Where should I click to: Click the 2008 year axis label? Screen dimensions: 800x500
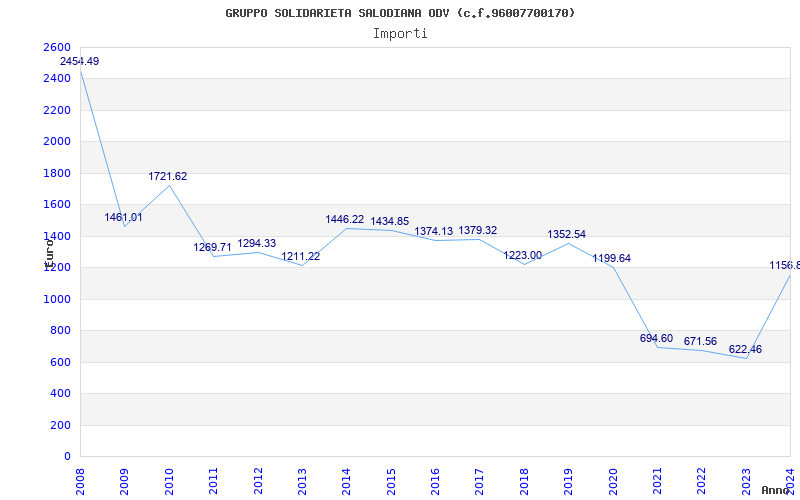coord(81,478)
